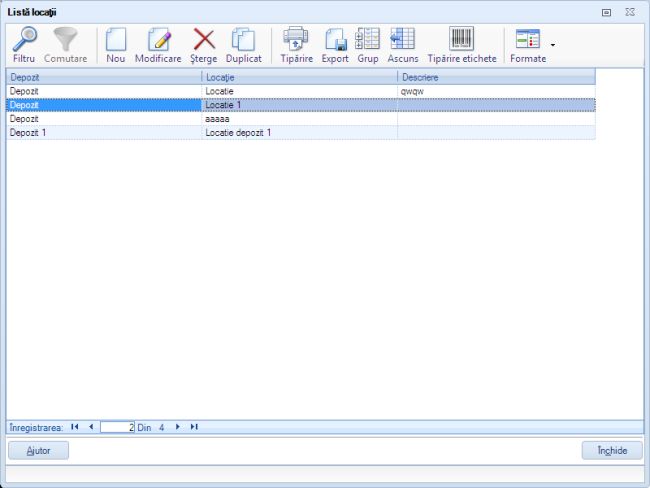Select the Modificare edit icon

158,45
